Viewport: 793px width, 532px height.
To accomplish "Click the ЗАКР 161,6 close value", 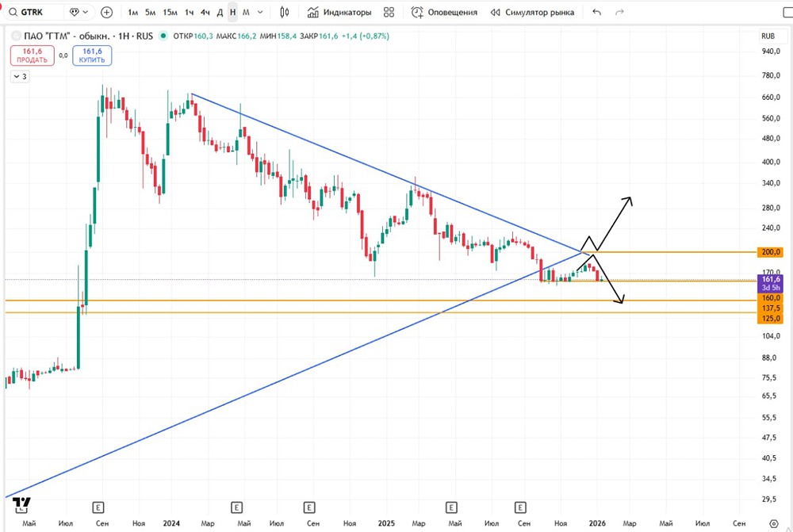I will 319,36.
